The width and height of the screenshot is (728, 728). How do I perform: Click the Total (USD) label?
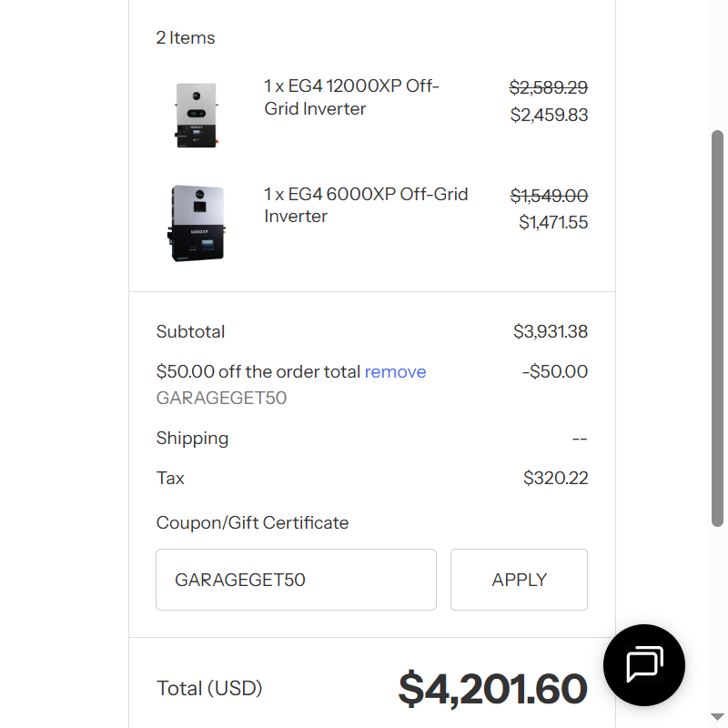click(x=209, y=688)
